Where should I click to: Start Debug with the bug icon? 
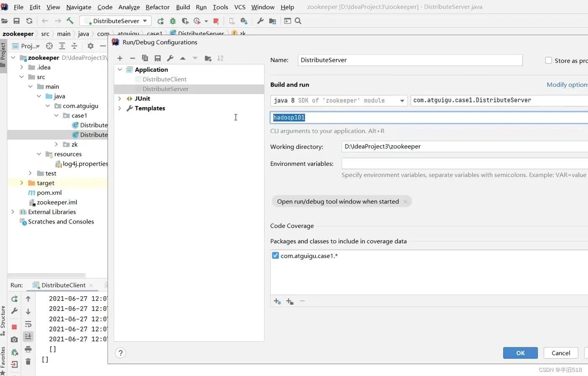click(x=173, y=21)
